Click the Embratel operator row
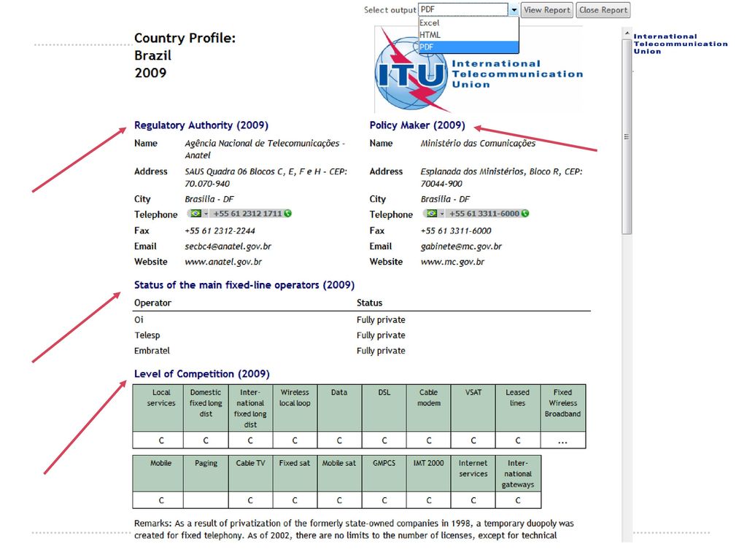This screenshot has height=560, width=747. coord(362,351)
